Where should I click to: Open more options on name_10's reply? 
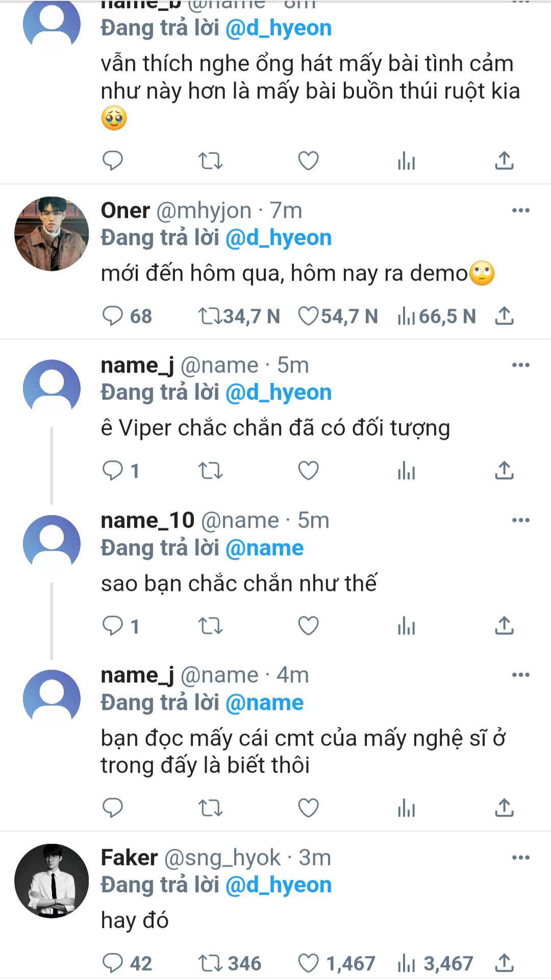(520, 520)
